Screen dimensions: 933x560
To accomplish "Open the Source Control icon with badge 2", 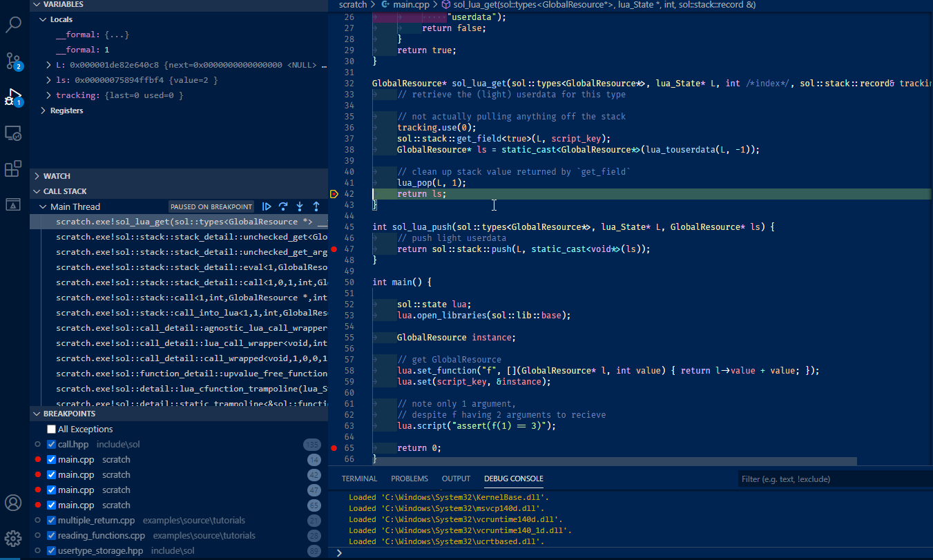I will click(x=14, y=61).
